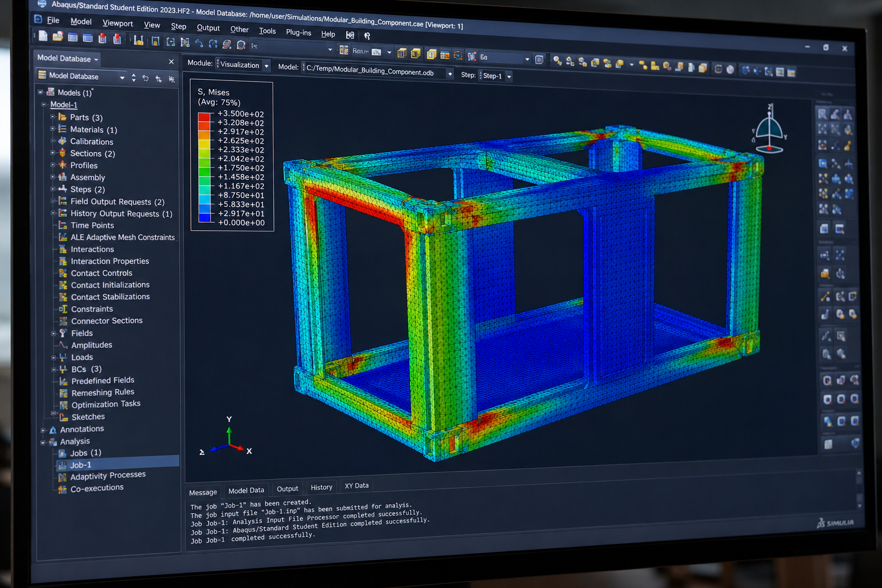The height and width of the screenshot is (588, 882).
Task: Switch to the History tab
Action: coord(322,487)
